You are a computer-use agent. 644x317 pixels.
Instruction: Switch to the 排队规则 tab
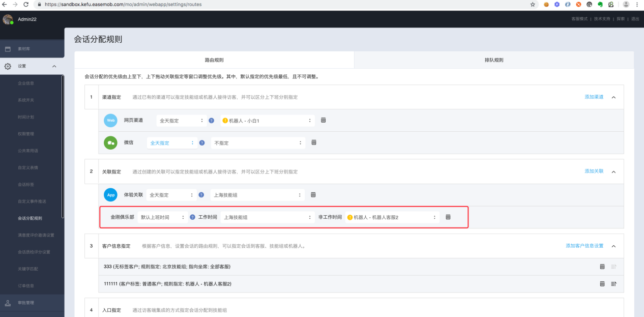(x=493, y=60)
